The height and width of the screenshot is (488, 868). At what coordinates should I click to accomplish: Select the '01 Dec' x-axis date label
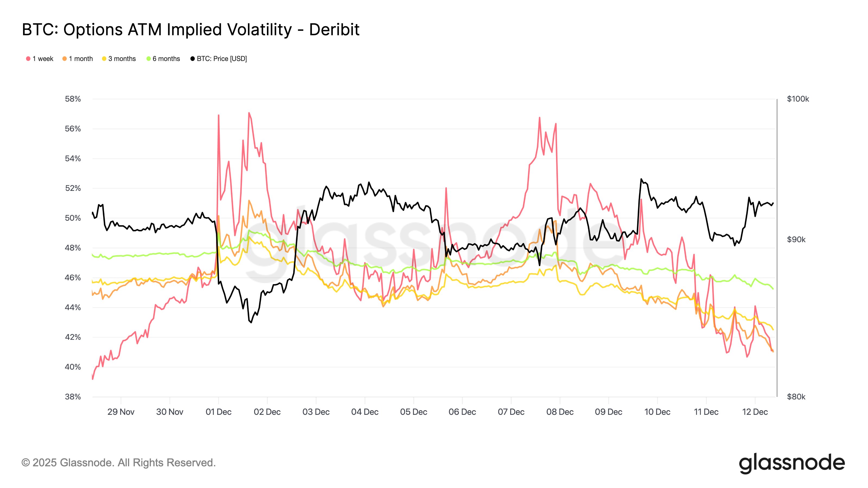click(218, 412)
